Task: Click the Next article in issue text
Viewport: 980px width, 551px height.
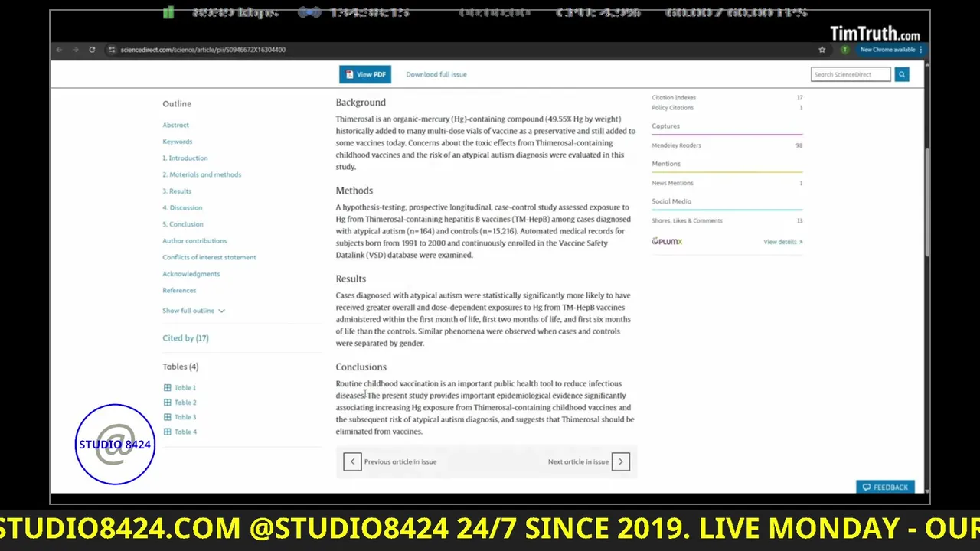Action: click(x=578, y=461)
